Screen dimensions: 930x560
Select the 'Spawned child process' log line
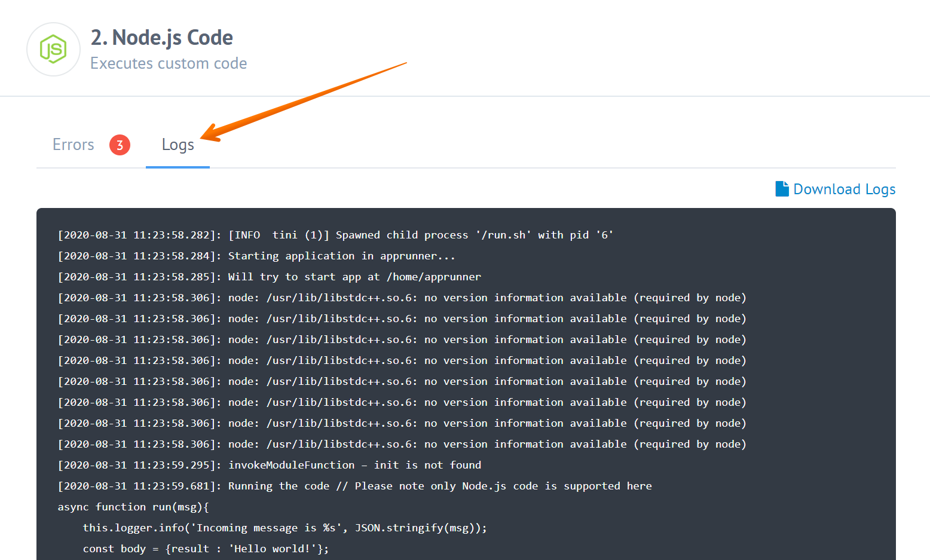(x=335, y=235)
